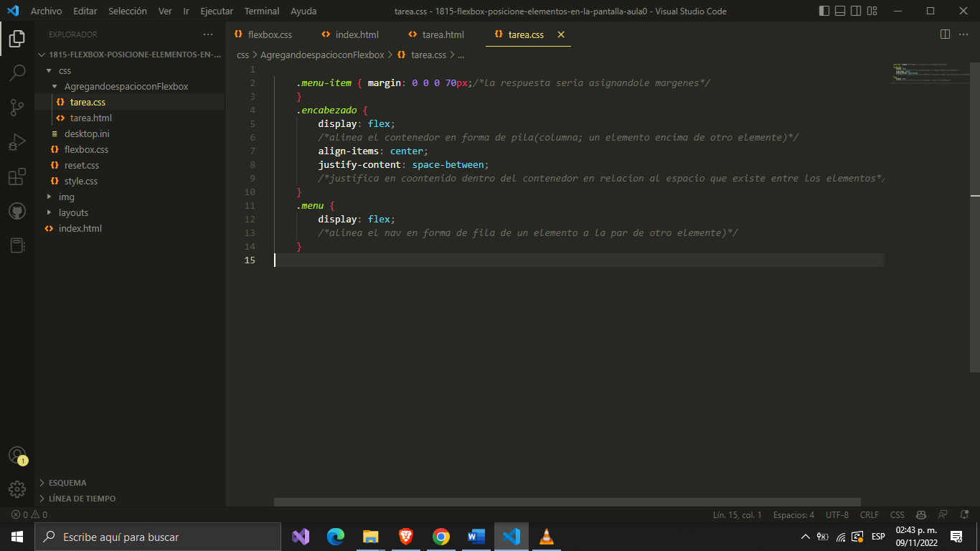Viewport: 980px width, 551px height.
Task: Open the Ir menu
Action: coord(187,11)
